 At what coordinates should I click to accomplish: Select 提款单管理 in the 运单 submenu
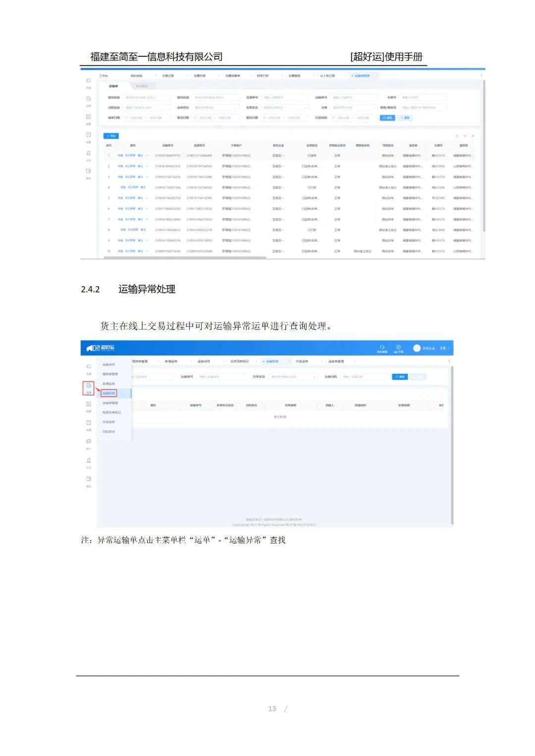tap(110, 374)
